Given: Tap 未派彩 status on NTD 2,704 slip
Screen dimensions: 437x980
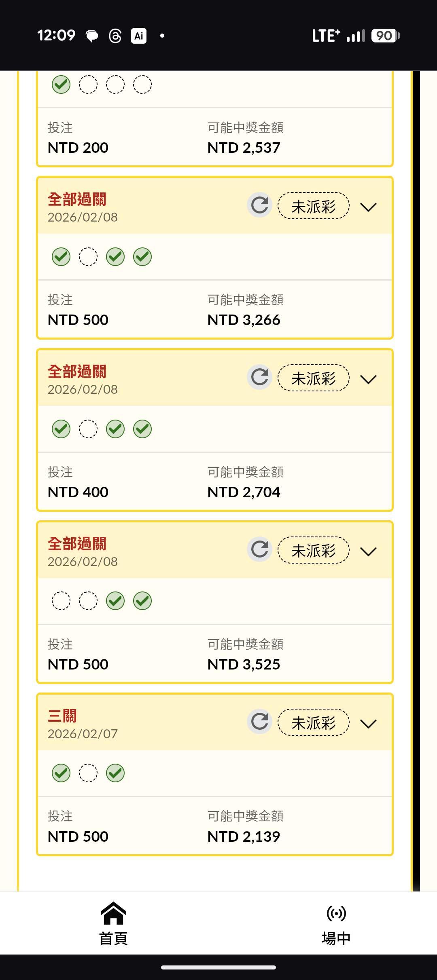Looking at the screenshot, I should 314,378.
